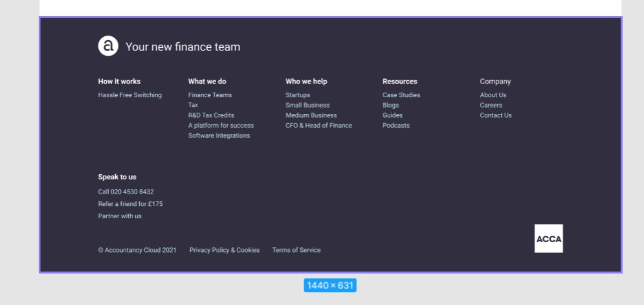This screenshot has height=305, width=644.
Task: Open the Startups link
Action: [x=298, y=95]
